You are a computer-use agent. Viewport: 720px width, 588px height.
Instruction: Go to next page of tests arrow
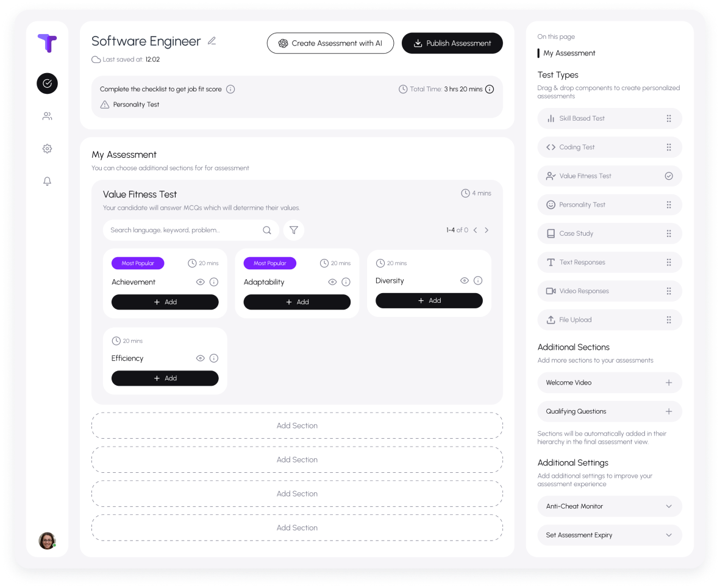(487, 230)
